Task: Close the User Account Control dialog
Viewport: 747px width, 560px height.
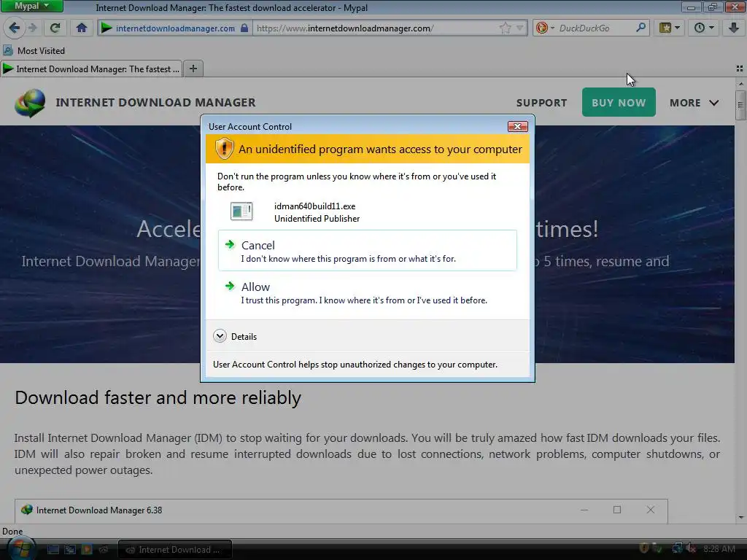Action: coord(517,126)
